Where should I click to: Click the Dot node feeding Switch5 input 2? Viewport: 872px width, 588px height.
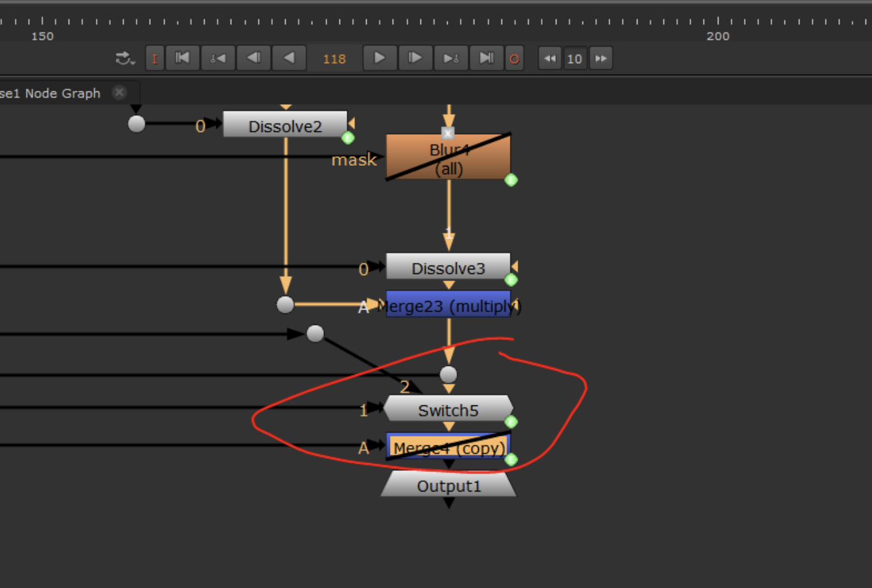click(x=315, y=334)
